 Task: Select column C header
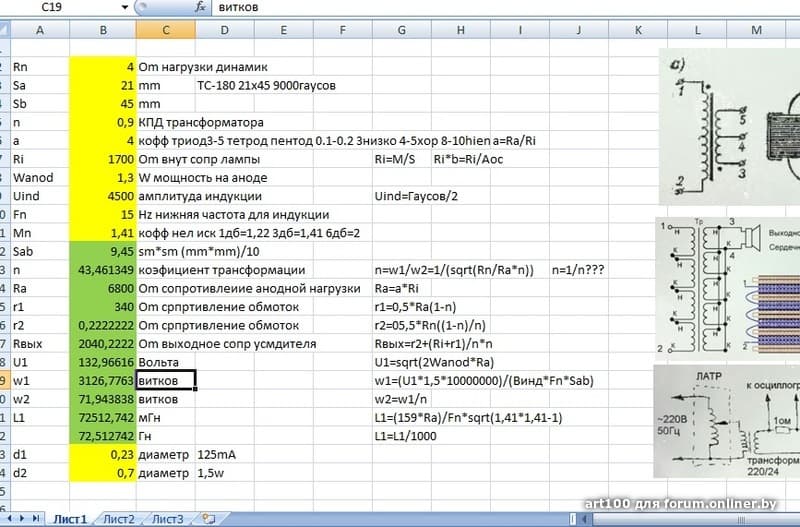166,30
